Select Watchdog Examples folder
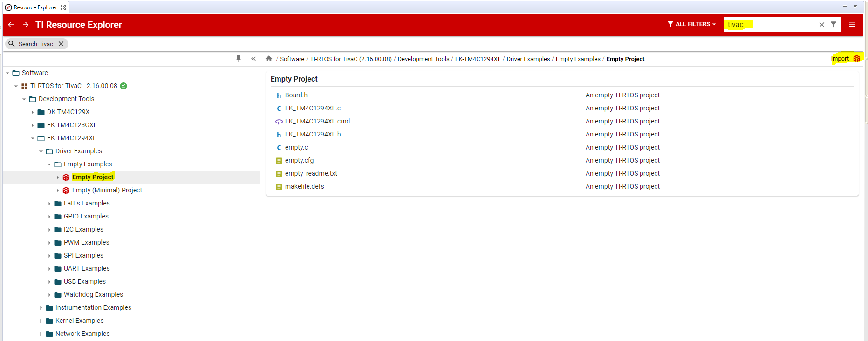The width and height of the screenshot is (868, 341). (x=93, y=294)
